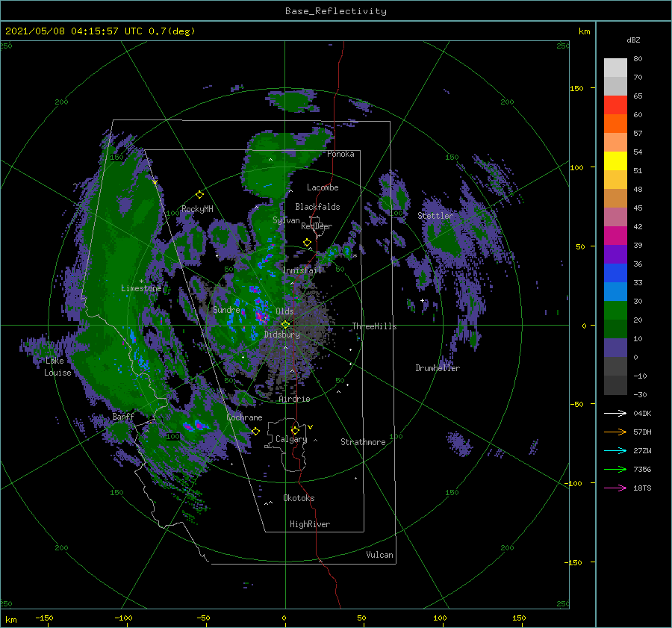
Task: Click the dBZ legend heading
Action: click(x=633, y=40)
